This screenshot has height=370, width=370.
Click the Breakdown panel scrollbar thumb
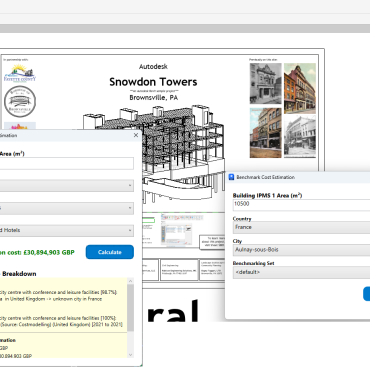pyautogui.click(x=130, y=308)
